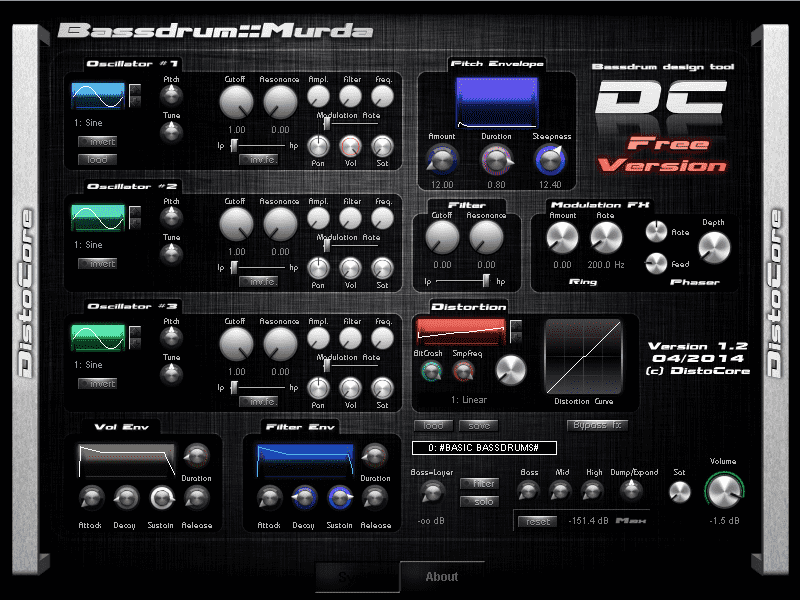This screenshot has width=800, height=600.
Task: Click the reset button near Max level
Action: click(538, 521)
